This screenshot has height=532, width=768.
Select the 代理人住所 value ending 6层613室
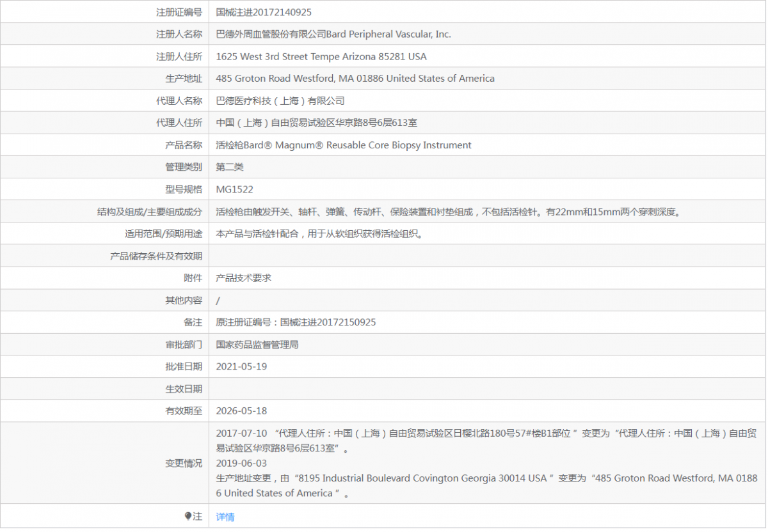317,123
